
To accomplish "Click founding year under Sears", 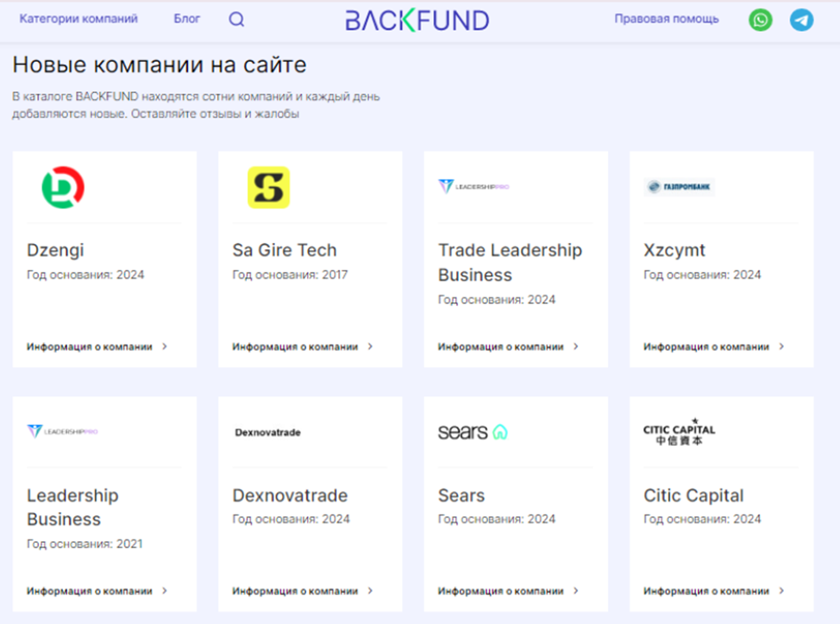I will point(497,519).
